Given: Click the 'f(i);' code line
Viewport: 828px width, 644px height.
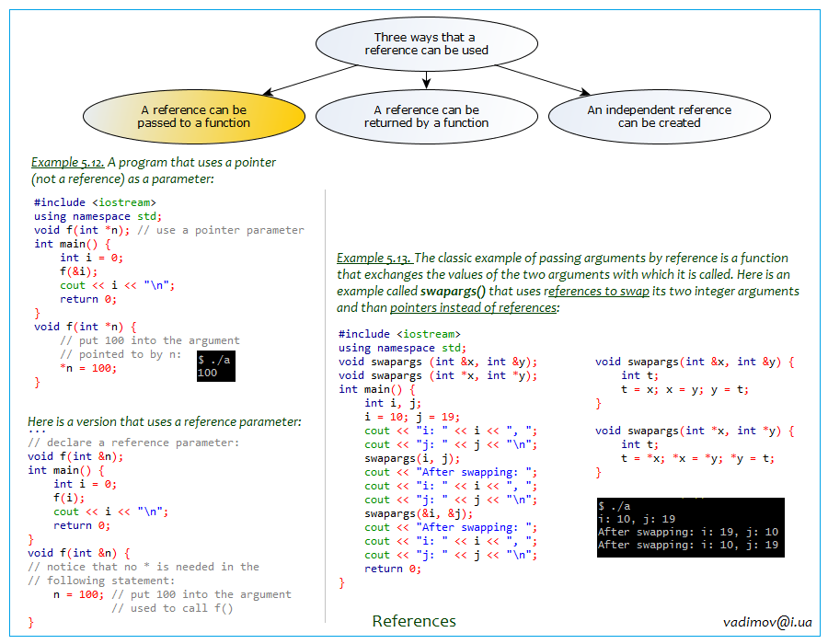Looking at the screenshot, I should pos(69,498).
